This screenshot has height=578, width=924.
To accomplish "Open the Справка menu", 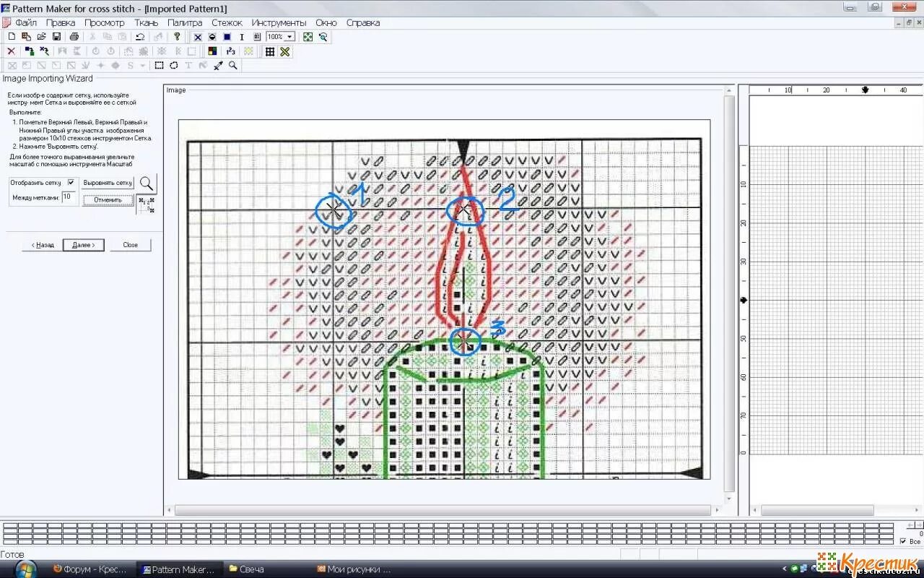I will tap(363, 22).
